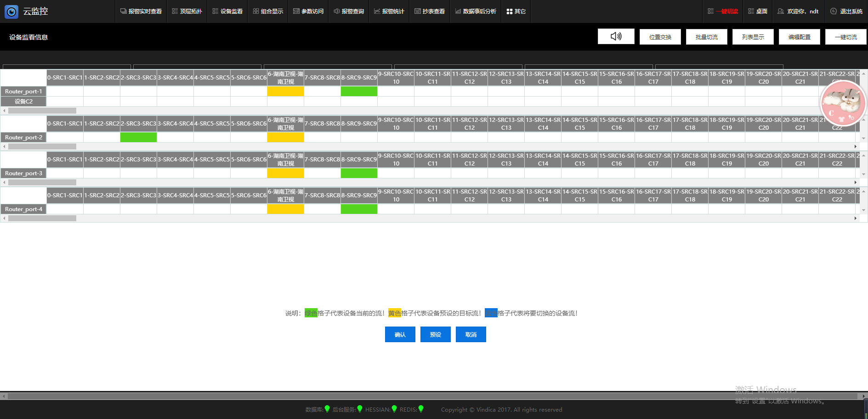Click right scroll arrow of Router_port-3 table
Screen dimensions: 868x419
click(x=855, y=183)
